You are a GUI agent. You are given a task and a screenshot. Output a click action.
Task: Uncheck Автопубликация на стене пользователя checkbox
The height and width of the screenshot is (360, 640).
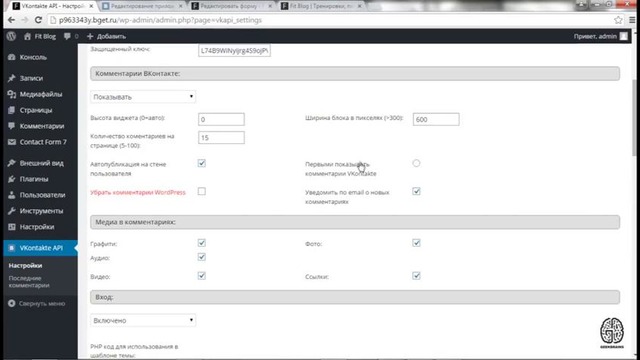tap(202, 163)
